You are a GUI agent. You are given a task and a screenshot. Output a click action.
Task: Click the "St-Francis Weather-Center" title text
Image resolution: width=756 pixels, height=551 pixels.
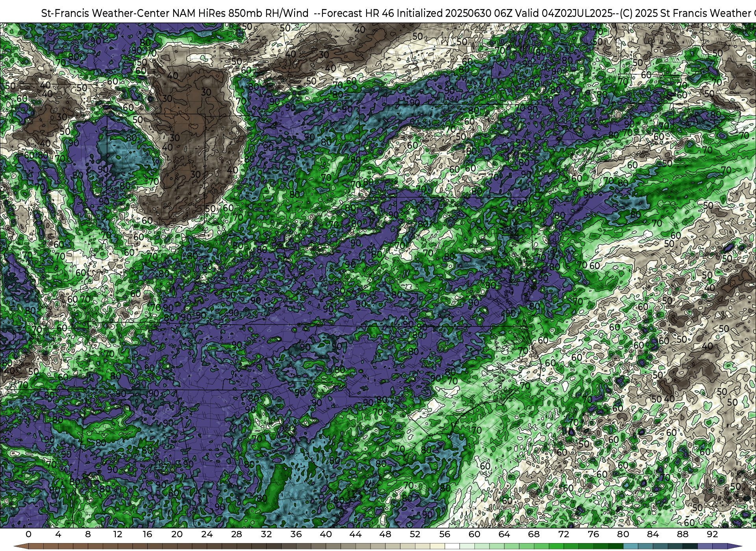coord(106,13)
